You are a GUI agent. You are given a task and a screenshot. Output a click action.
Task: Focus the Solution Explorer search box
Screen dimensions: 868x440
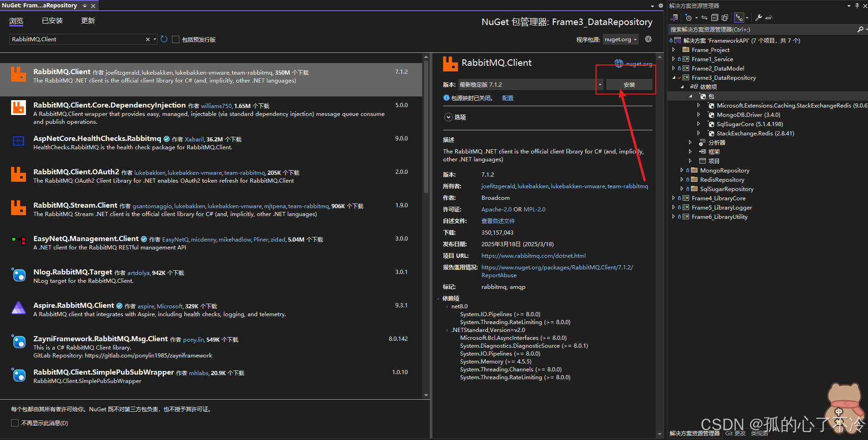coord(762,29)
